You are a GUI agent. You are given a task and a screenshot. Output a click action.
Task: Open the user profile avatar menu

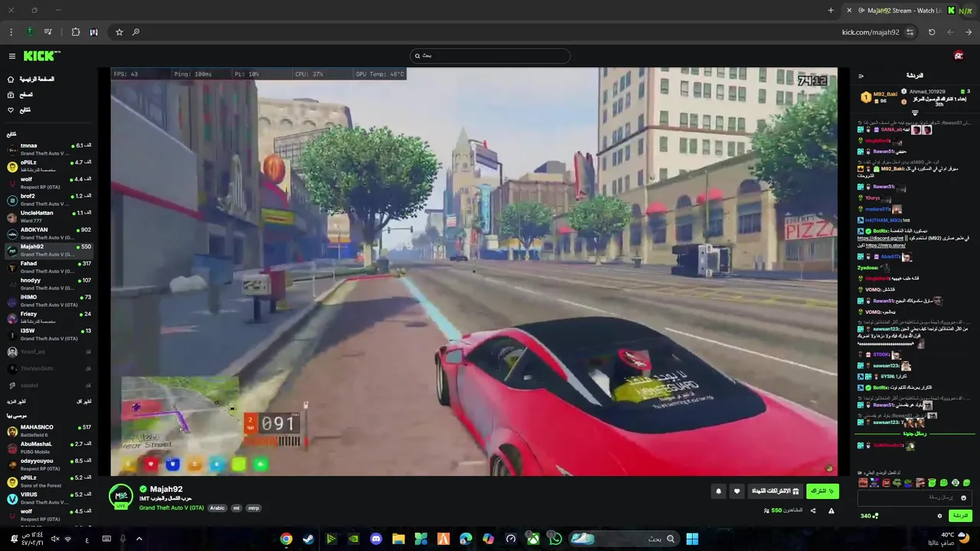click(959, 56)
